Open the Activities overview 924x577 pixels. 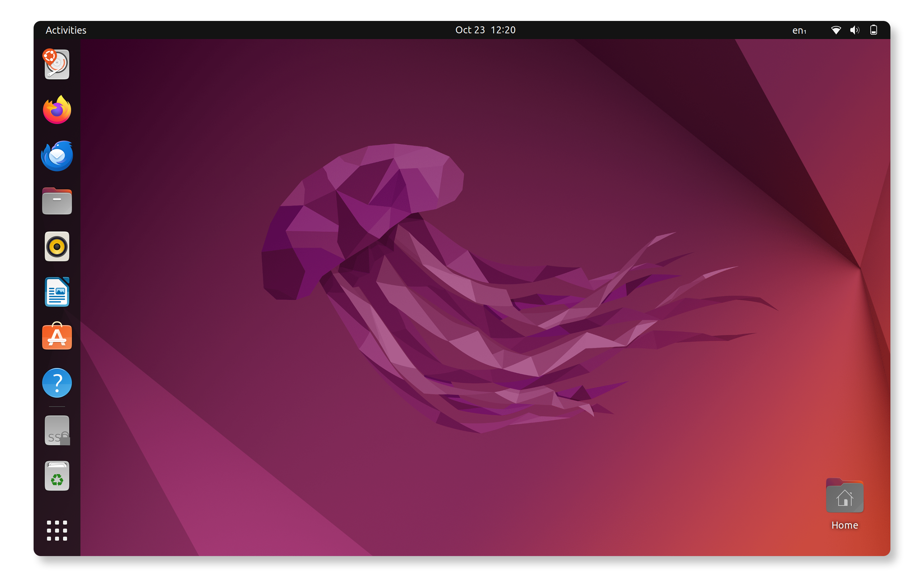point(66,30)
